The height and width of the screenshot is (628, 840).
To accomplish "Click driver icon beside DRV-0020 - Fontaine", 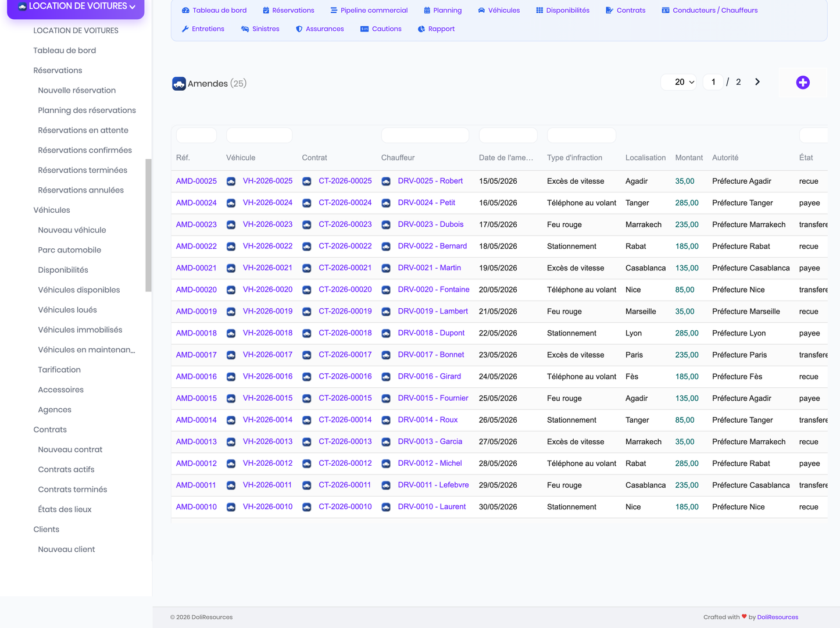I will click(x=386, y=290).
